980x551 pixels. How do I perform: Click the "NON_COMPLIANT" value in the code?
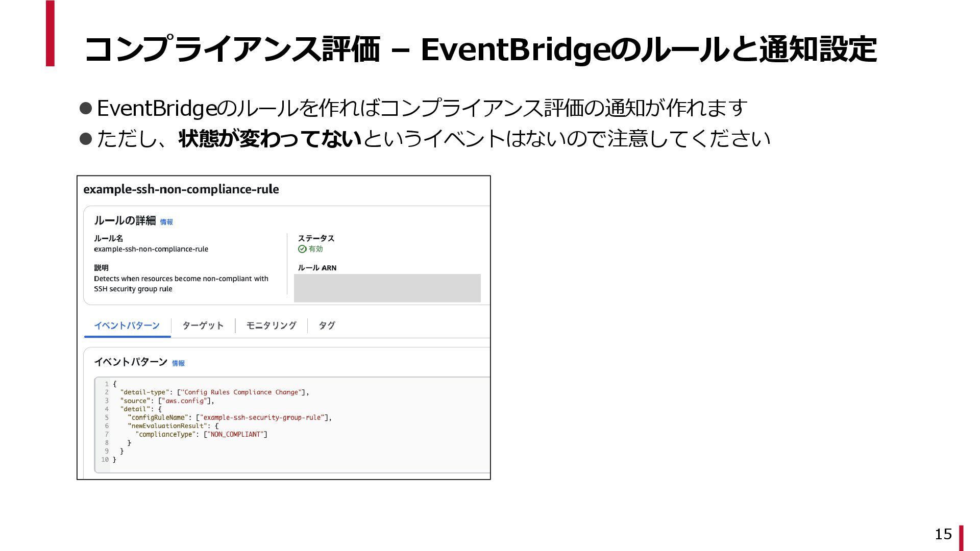click(235, 435)
